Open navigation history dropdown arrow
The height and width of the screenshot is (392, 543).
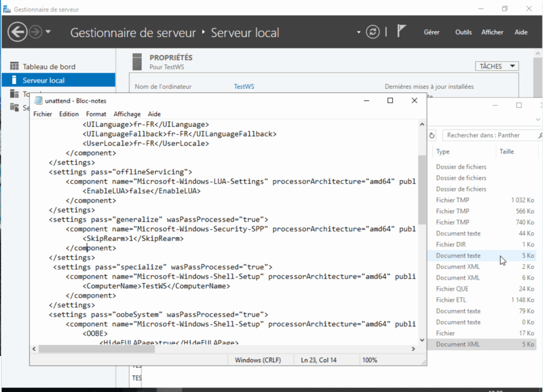(x=48, y=32)
